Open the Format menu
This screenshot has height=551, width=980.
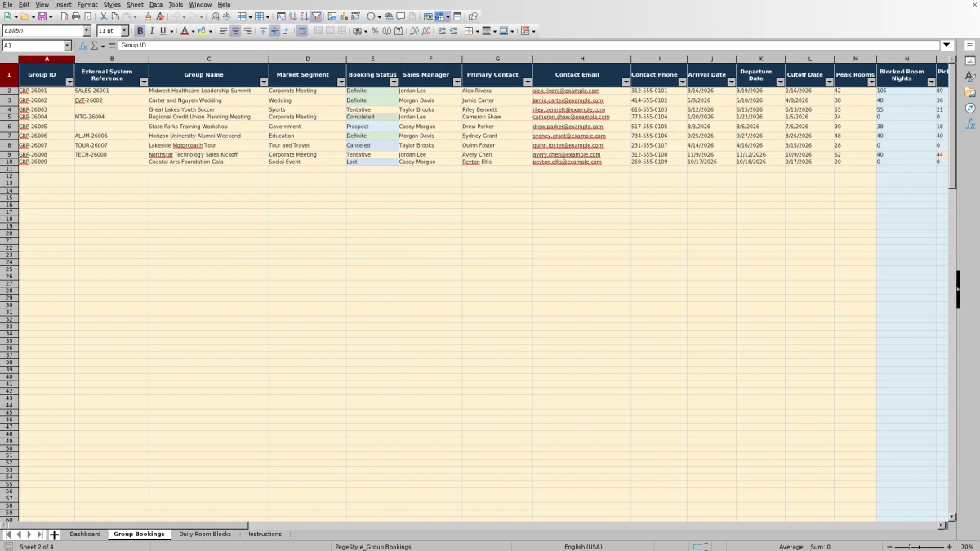point(87,5)
